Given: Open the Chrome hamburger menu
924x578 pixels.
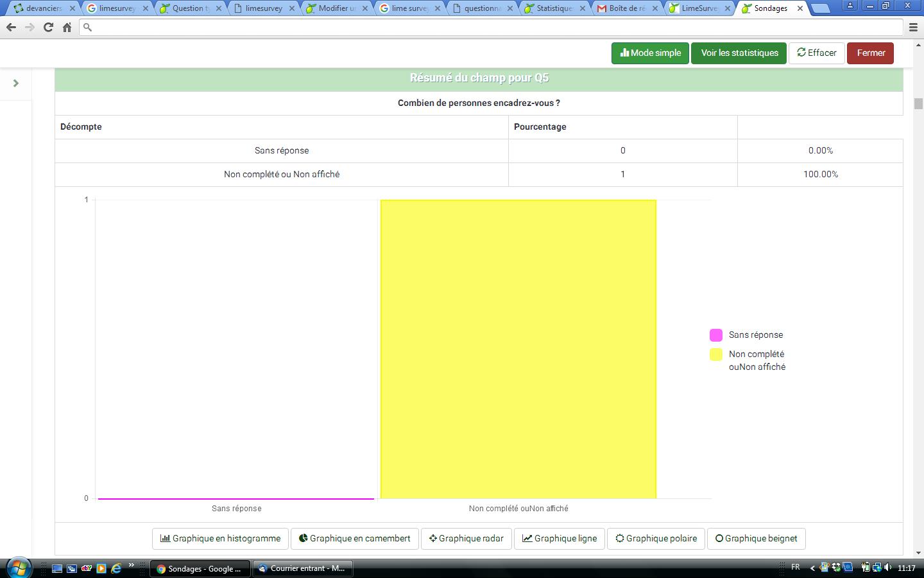Looking at the screenshot, I should 913,28.
